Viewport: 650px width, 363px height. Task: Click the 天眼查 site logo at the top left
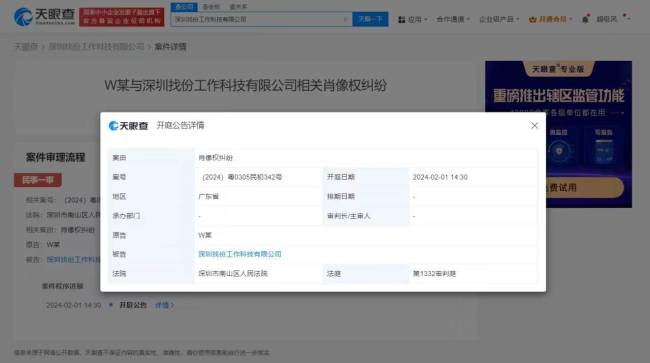pyautogui.click(x=44, y=17)
